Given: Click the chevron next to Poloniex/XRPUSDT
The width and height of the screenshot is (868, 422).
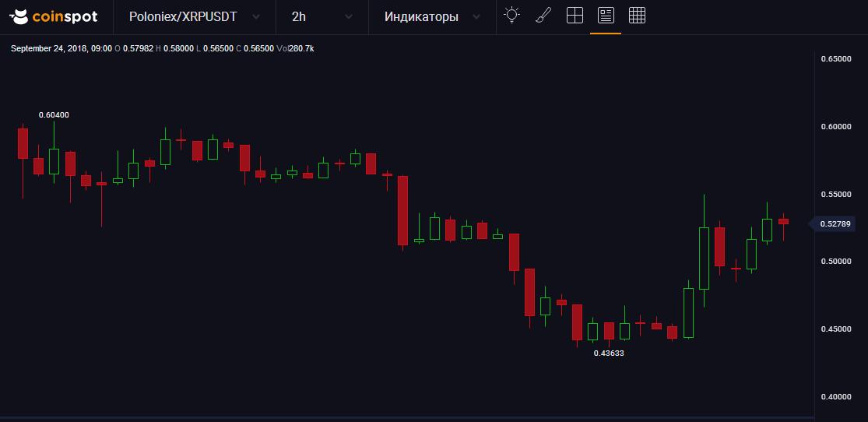Looking at the screenshot, I should (x=256, y=17).
